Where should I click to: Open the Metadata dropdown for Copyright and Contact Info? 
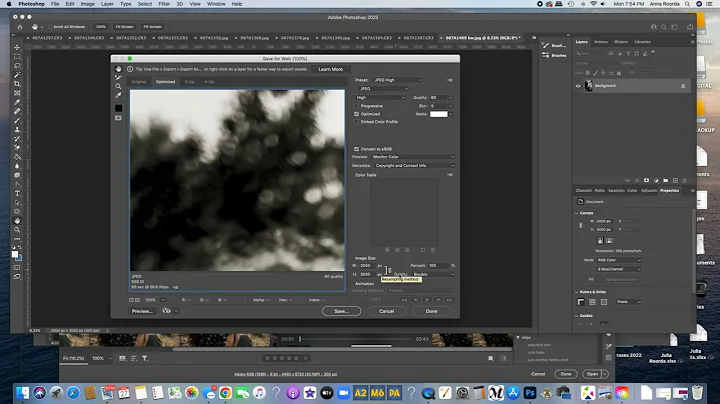click(x=414, y=165)
